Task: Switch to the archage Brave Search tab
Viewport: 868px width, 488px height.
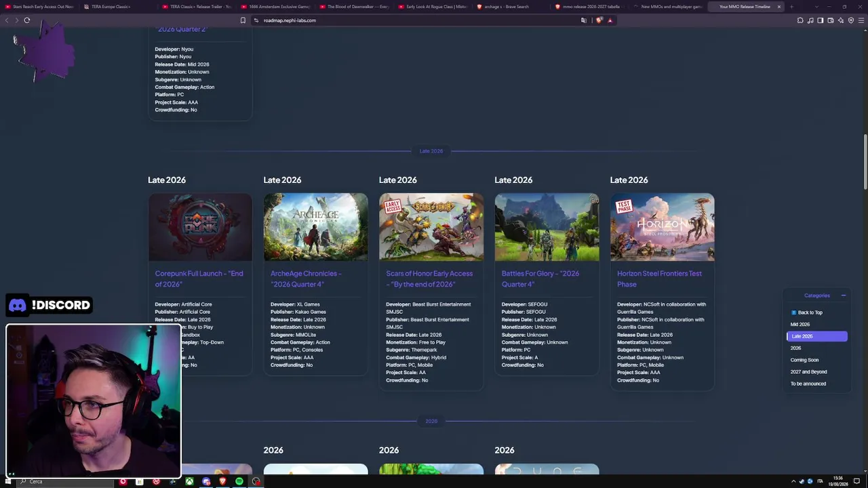Action: tap(513, 7)
